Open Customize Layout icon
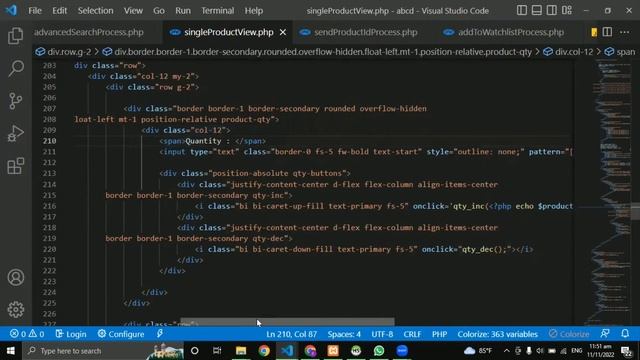This screenshot has height=360, width=640. tap(567, 10)
